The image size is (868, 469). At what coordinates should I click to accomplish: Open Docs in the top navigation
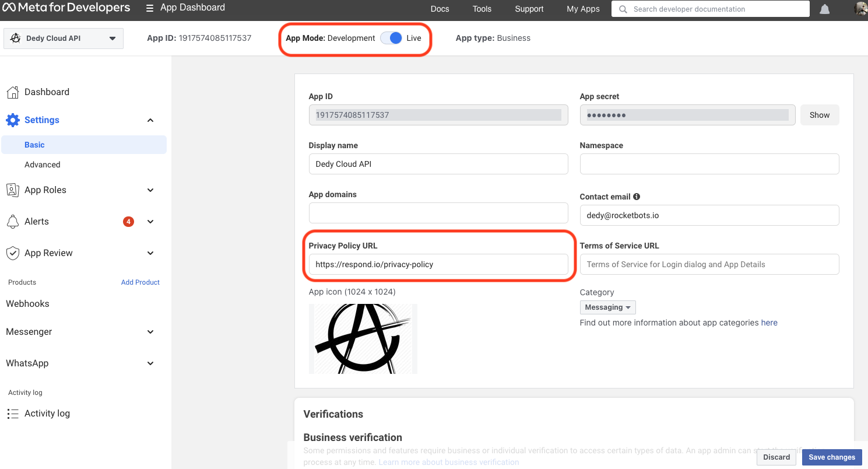point(440,9)
